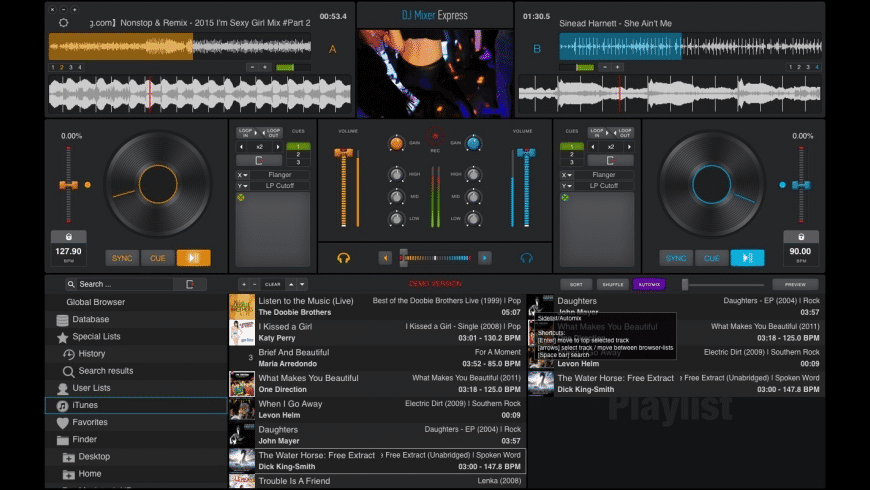Viewport: 870px width, 490px height.
Task: Open the Y effect dropdown on deck A
Action: 242,186
